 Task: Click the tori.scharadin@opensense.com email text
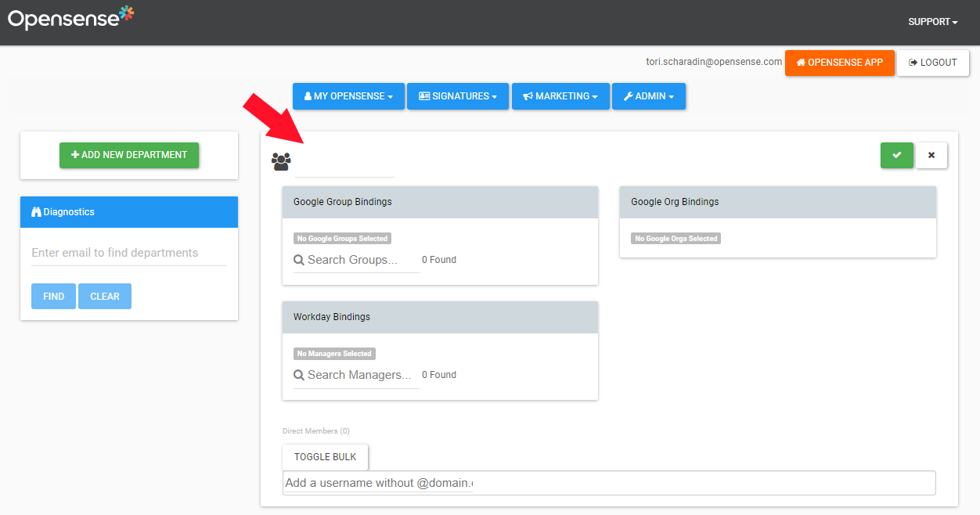714,62
